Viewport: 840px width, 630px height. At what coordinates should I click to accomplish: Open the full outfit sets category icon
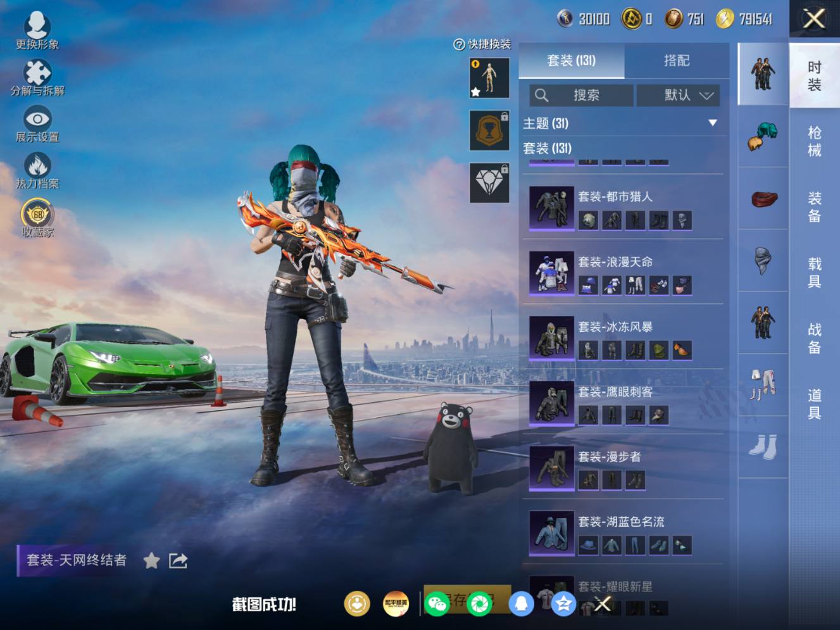pos(763,74)
